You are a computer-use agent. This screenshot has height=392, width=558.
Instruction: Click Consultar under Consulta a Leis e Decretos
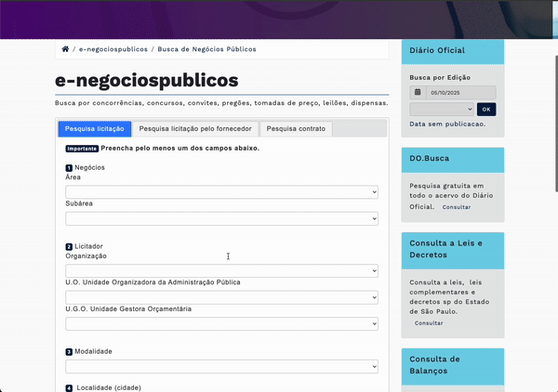click(x=429, y=323)
